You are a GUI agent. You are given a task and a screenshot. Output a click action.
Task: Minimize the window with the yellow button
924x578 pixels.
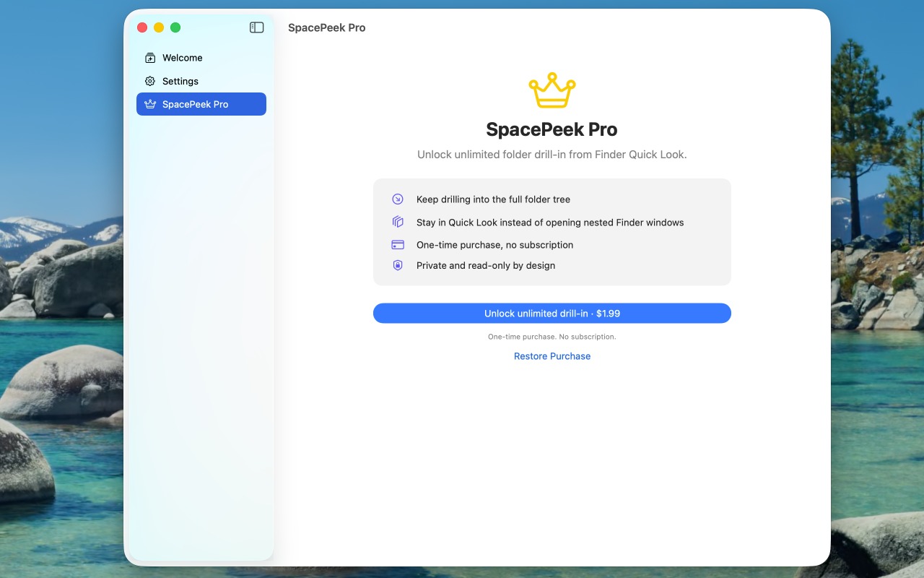click(x=159, y=27)
